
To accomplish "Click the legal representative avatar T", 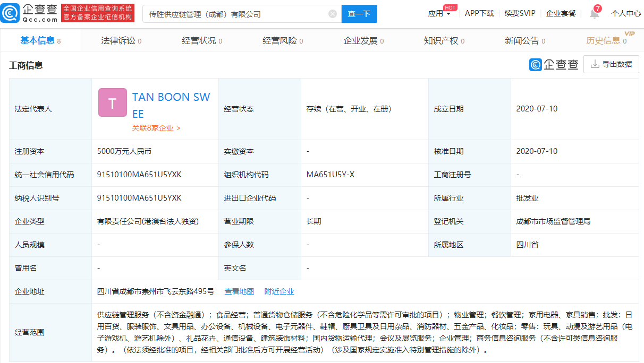I will (x=113, y=102).
